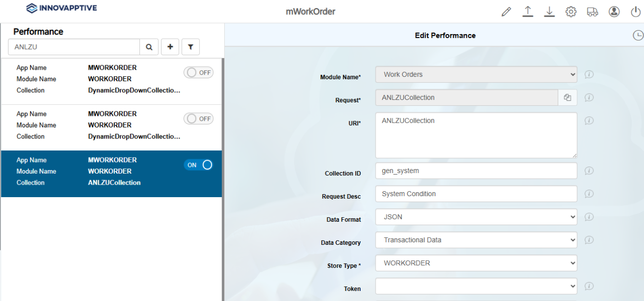Viewport: 644px width, 301px height.
Task: Click the download arrow icon
Action: tap(549, 12)
